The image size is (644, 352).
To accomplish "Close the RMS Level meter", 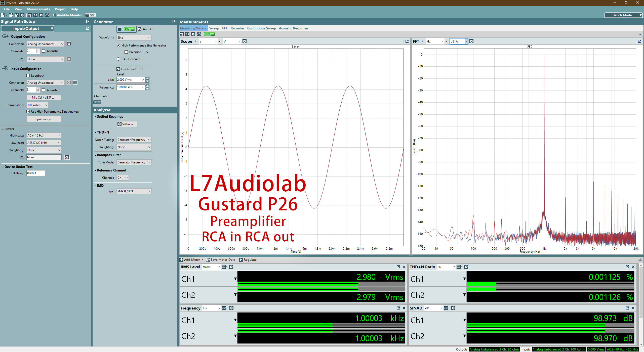I will (404, 267).
